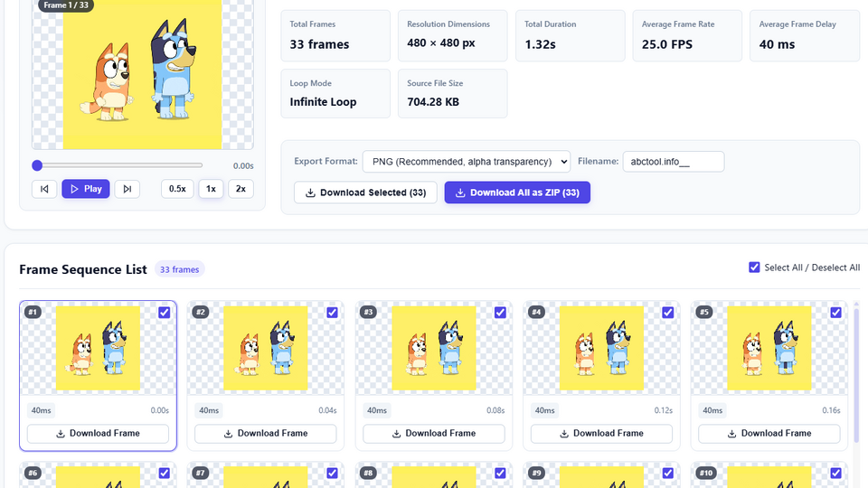868x488 pixels.
Task: Click the main GIF preview image
Action: tap(143, 74)
